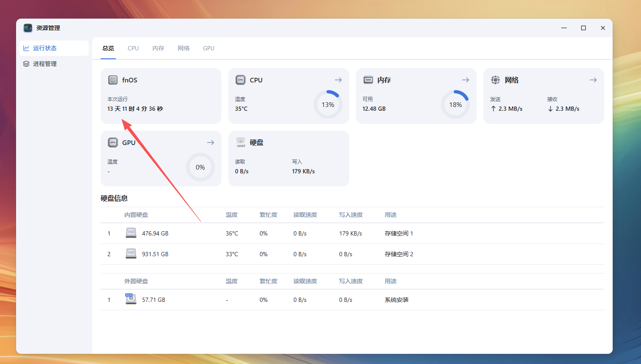Image resolution: width=641 pixels, height=364 pixels.
Task: Click the 13% CPU usage ring
Action: (x=328, y=104)
